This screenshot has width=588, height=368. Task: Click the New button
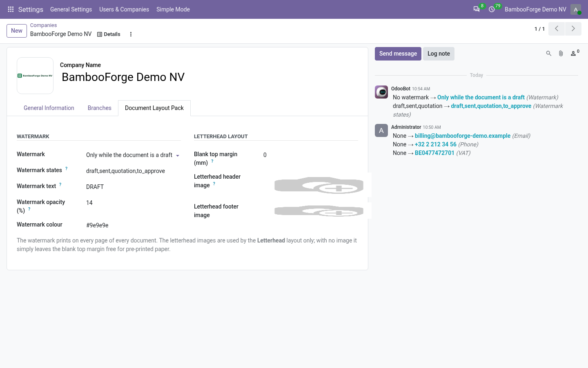tap(17, 31)
